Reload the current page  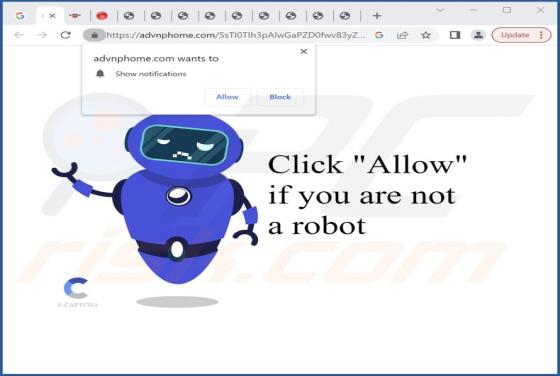click(x=65, y=35)
